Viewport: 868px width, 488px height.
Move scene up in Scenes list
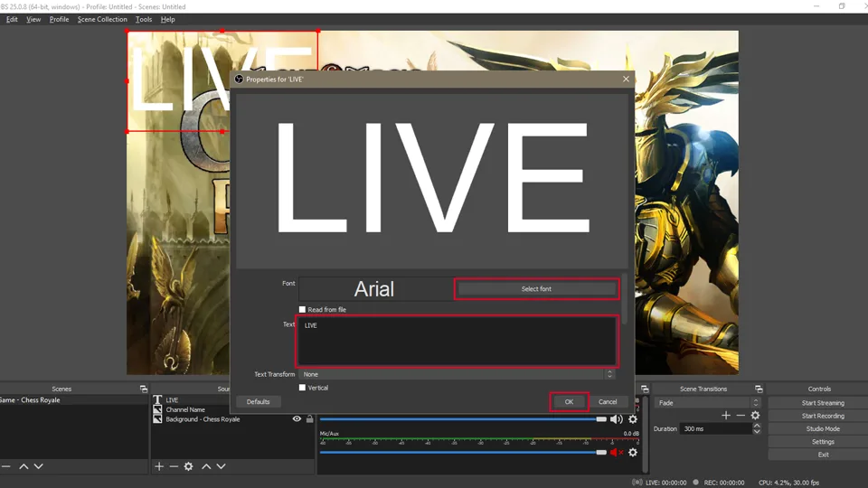point(24,466)
